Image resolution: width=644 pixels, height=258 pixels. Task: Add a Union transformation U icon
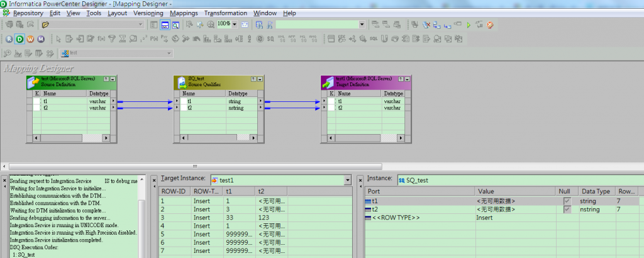(x=384, y=39)
